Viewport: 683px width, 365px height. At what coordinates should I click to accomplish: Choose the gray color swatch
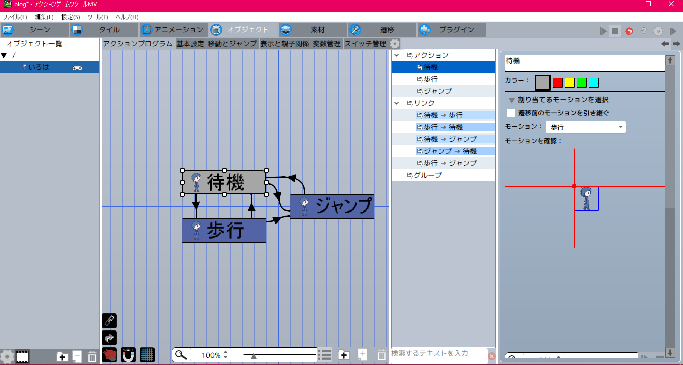tap(542, 82)
